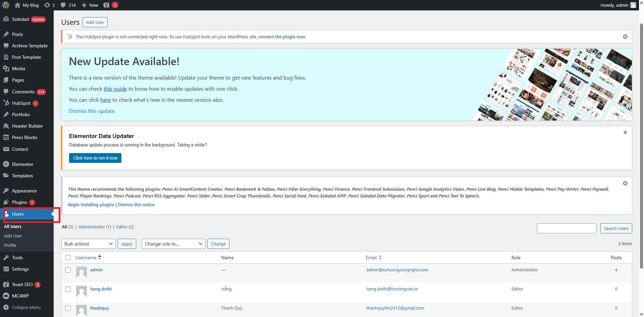The image size is (644, 317).
Task: Check the checkbox for hang.dothi
Action: [68, 289]
